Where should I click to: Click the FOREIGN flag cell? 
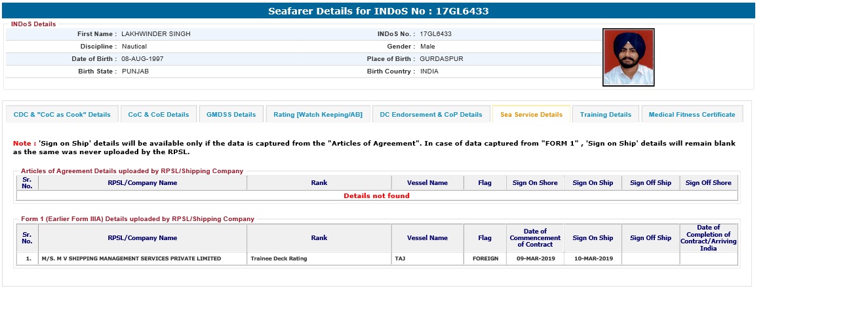pyautogui.click(x=485, y=258)
